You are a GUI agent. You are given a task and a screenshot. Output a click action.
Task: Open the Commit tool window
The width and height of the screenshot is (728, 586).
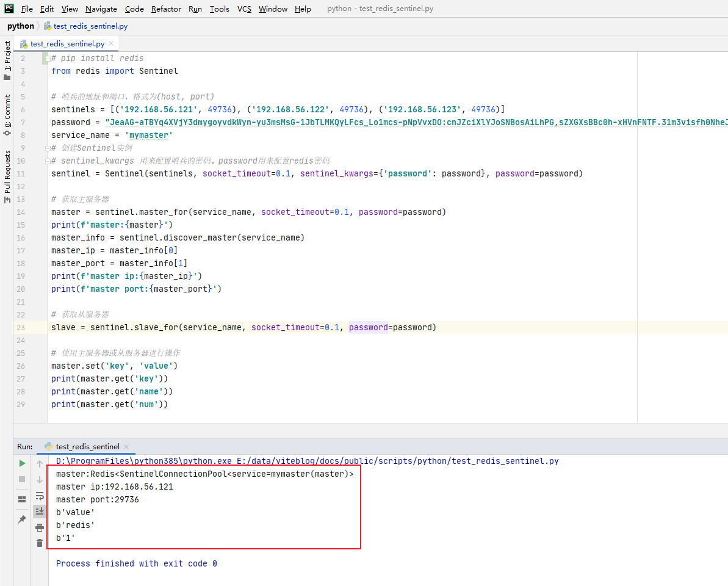[7, 115]
